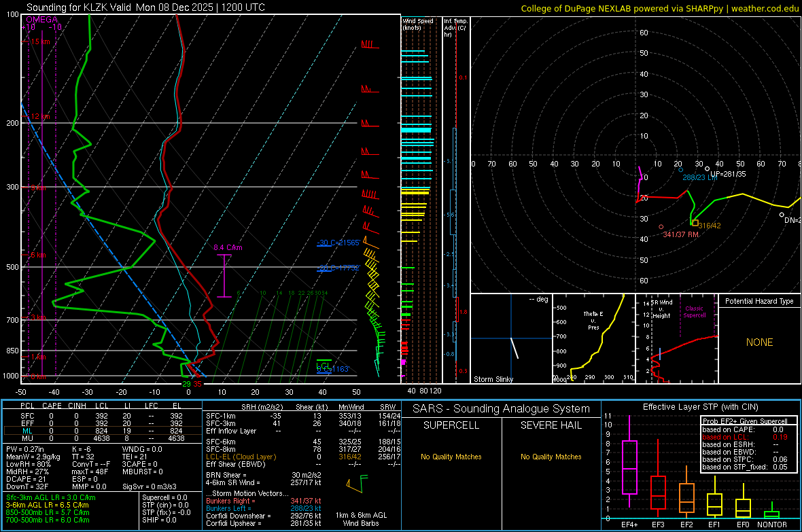This screenshot has width=802, height=532.
Task: Select the EFF parcel row label
Action: [27, 423]
